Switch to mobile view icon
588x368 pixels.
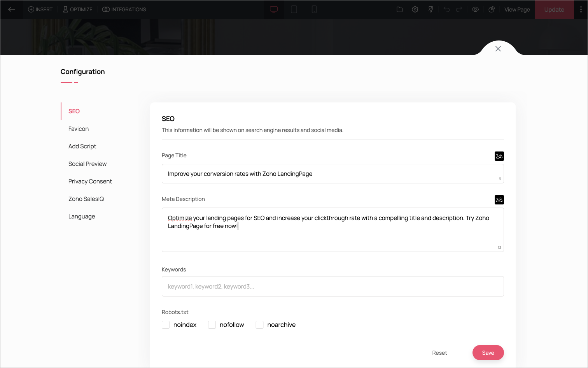pos(314,9)
